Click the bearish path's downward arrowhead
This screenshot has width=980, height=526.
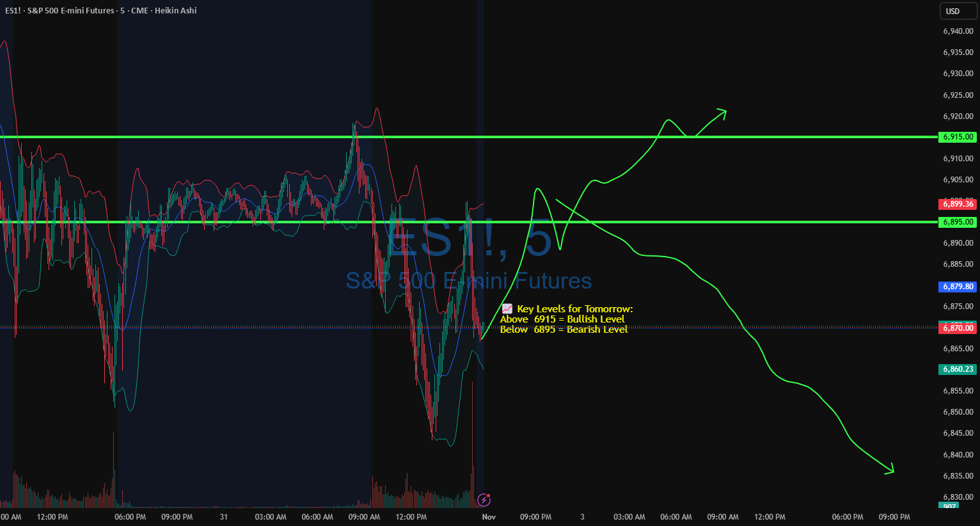tap(889, 469)
